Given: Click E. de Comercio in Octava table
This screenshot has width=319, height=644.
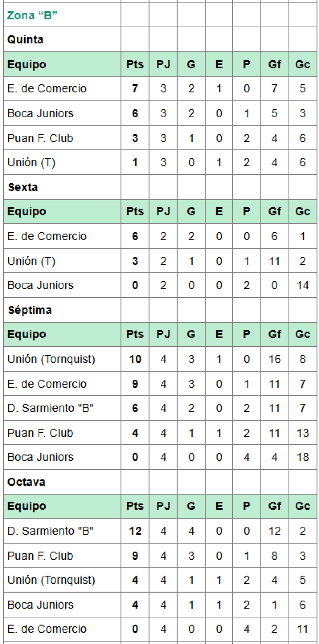Looking at the screenshot, I should [x=47, y=629].
